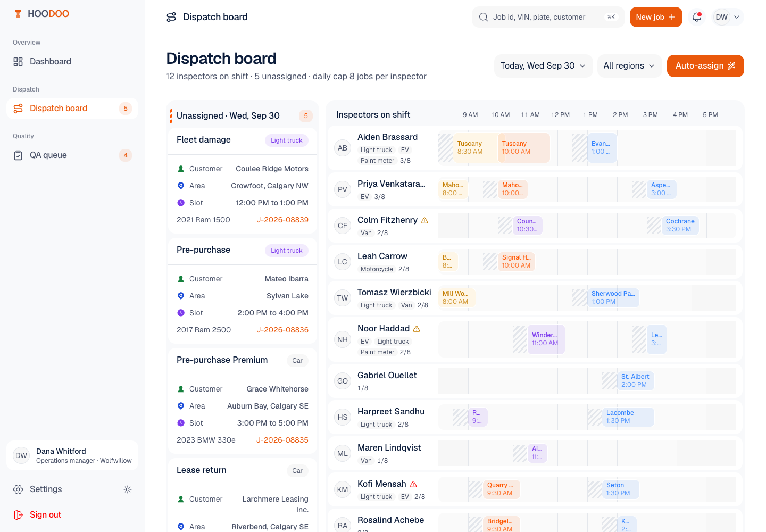
Task: Select Kofi's Quarry 9:30 AM job block
Action: (x=502, y=489)
